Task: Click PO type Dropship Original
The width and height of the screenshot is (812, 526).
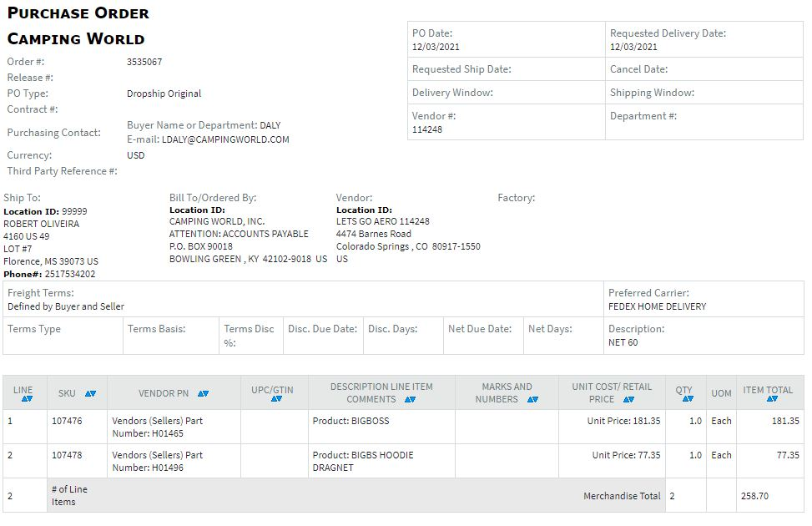Action: (164, 94)
